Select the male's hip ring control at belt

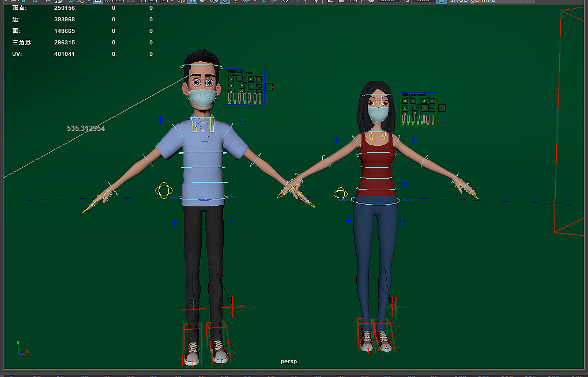point(203,198)
